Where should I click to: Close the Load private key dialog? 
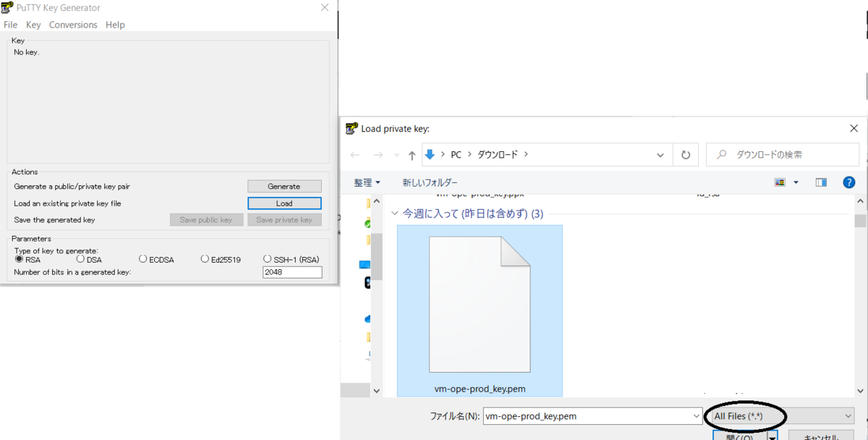(854, 128)
